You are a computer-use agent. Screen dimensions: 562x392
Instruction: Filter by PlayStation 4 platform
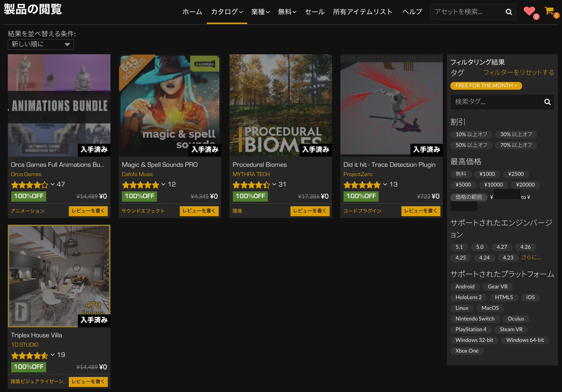pyautogui.click(x=471, y=330)
